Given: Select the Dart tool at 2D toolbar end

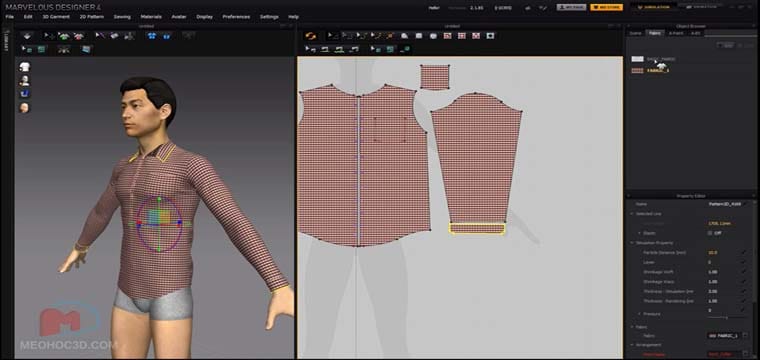Looking at the screenshot, I should click(x=491, y=36).
